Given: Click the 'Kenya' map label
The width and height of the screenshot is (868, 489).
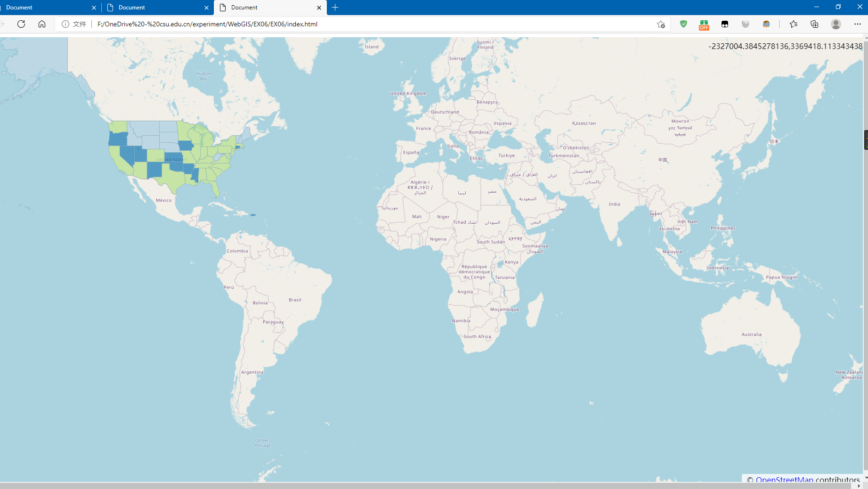Looking at the screenshot, I should [511, 262].
